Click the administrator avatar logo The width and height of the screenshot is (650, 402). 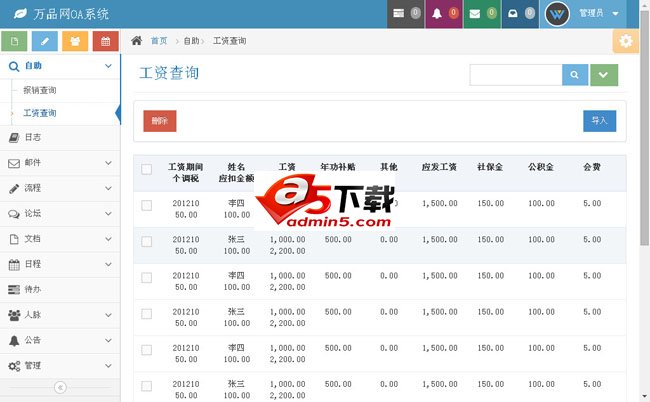click(557, 14)
